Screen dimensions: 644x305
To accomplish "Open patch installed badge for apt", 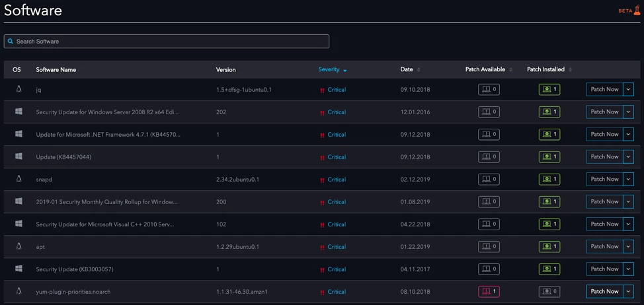I will [x=549, y=246].
